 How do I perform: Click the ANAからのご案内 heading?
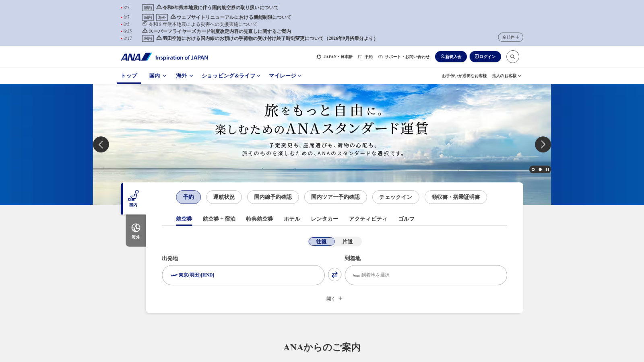point(322,348)
